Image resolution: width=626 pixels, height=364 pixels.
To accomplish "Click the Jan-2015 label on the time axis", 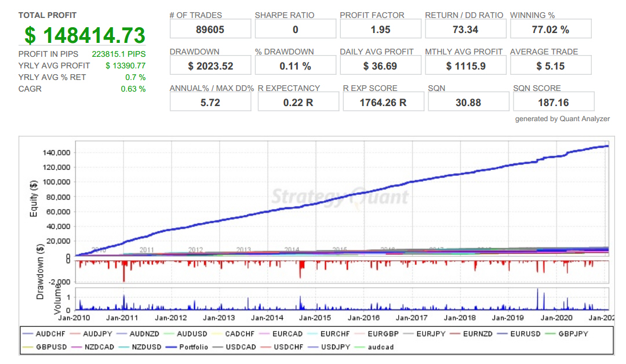I will [315, 318].
